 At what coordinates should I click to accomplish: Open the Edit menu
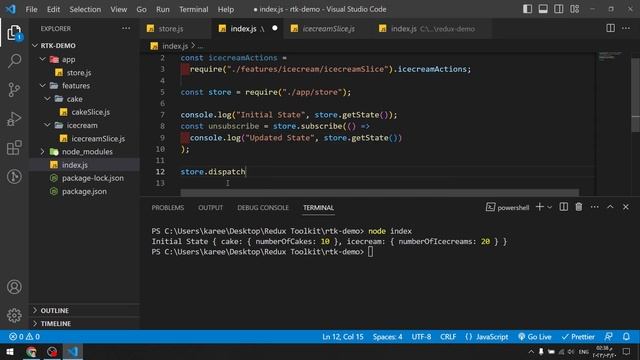tap(53, 9)
